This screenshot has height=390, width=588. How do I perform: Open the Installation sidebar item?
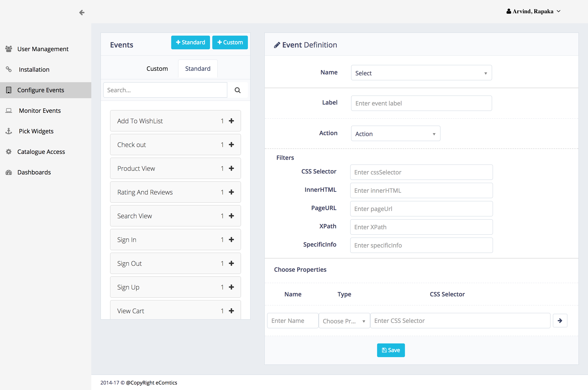click(x=46, y=69)
